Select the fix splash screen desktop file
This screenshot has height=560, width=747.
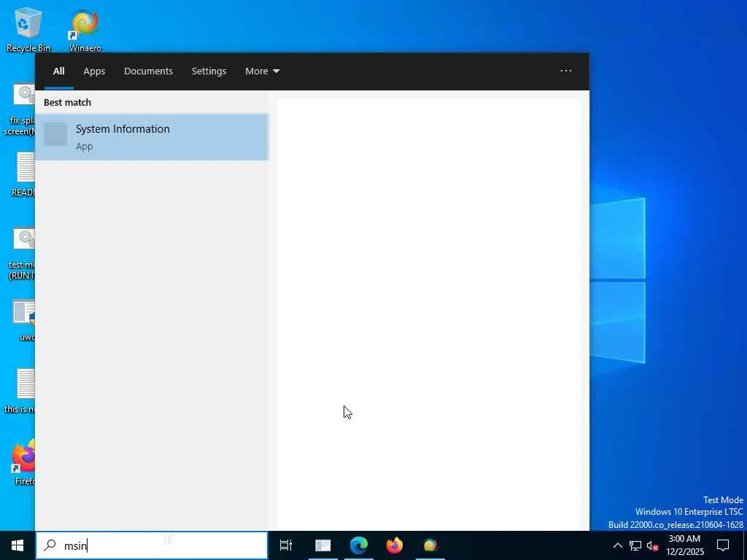coord(21,109)
